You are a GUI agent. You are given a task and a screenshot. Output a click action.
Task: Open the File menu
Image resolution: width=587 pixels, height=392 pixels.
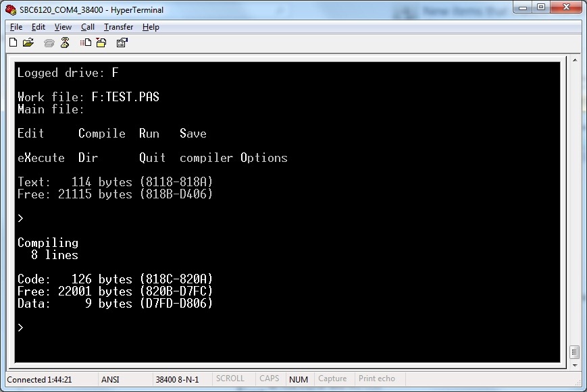[x=16, y=27]
